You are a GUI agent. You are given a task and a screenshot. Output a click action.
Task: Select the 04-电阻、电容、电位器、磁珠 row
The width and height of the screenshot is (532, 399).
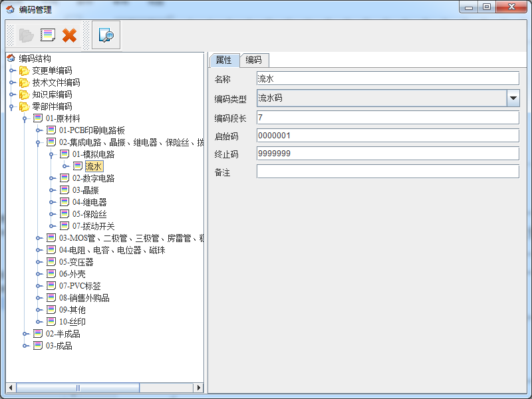[112, 250]
